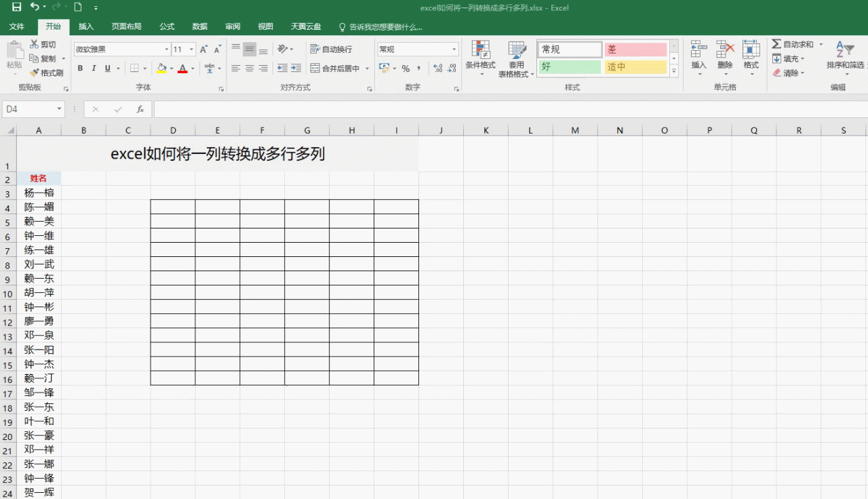This screenshot has height=499, width=868.
Task: Open the font name dropdown (微软雅黑)
Action: click(x=167, y=49)
